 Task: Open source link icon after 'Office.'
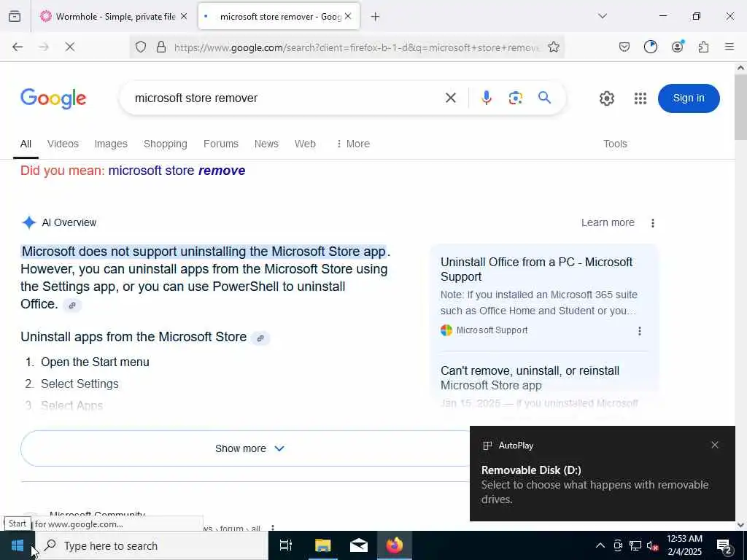tap(72, 306)
